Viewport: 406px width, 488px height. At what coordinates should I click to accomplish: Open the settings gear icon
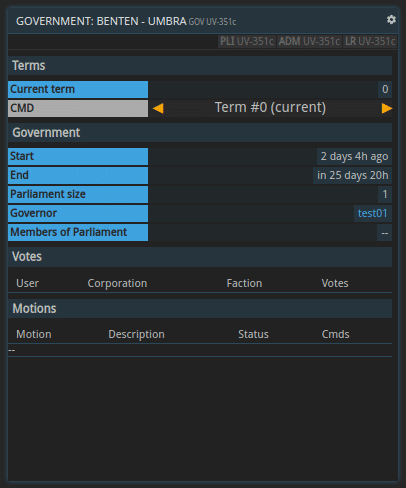(x=391, y=20)
